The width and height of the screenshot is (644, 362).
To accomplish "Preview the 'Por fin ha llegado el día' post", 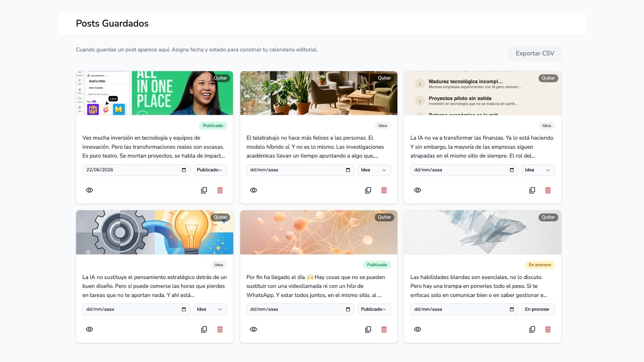I will pyautogui.click(x=254, y=329).
